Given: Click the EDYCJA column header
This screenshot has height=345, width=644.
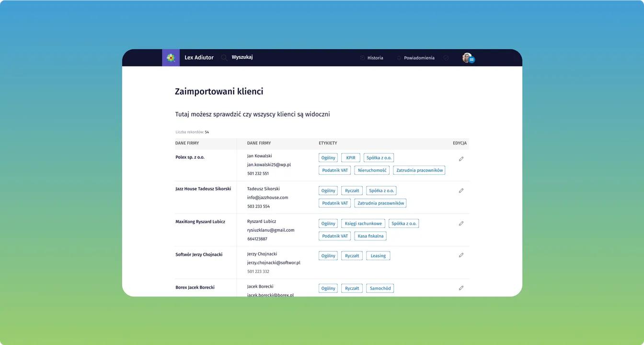Looking at the screenshot, I should 460,143.
